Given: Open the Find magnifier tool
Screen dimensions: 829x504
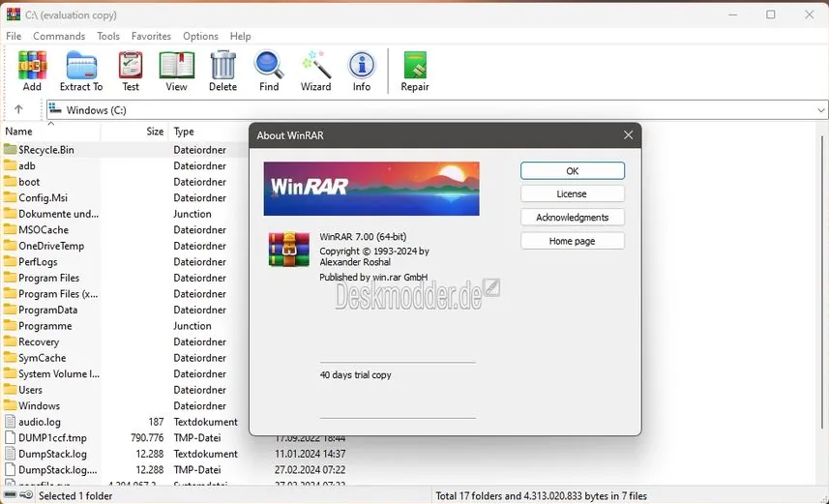Looking at the screenshot, I should [x=269, y=72].
